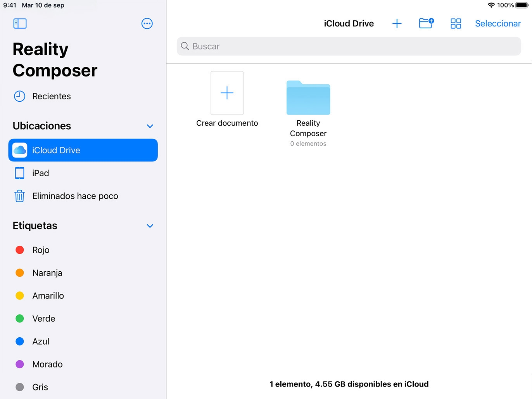
Task: Select iCloud Drive location
Action: [83, 150]
